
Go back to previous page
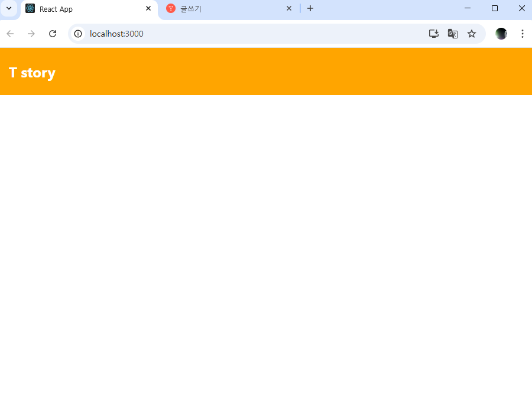pyautogui.click(x=11, y=34)
